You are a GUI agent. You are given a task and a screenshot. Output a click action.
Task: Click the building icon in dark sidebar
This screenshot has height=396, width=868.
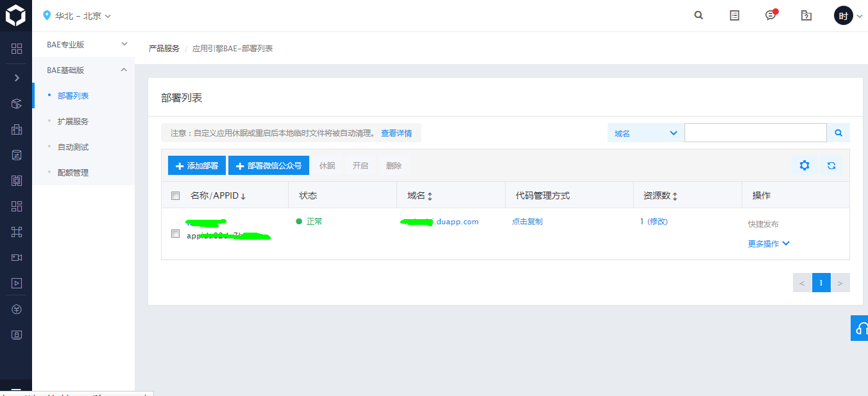[17, 129]
